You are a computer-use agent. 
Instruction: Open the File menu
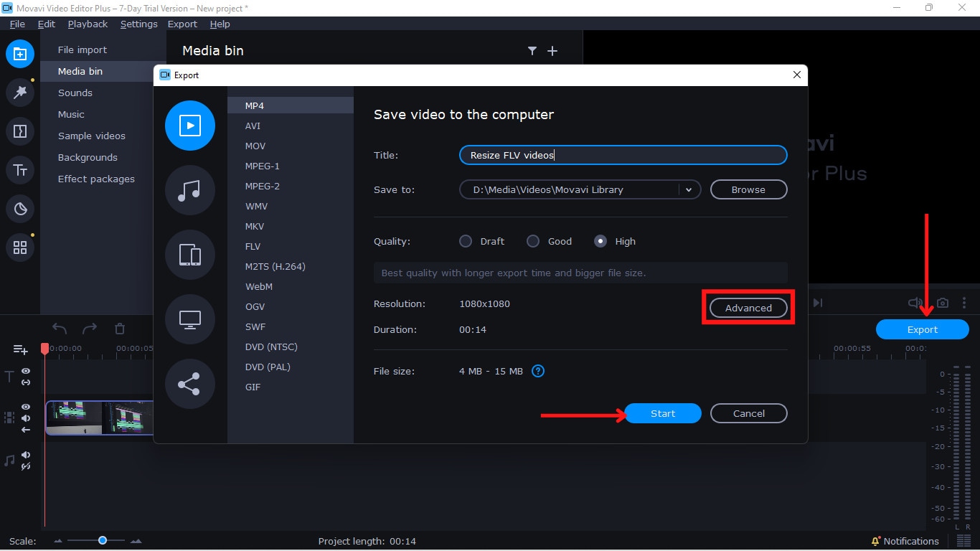coord(17,24)
